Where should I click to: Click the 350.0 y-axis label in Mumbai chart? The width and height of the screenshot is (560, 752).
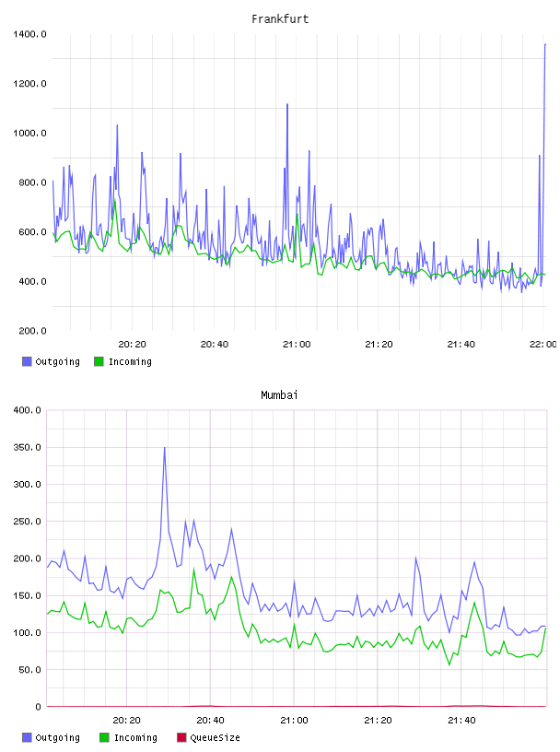(x=28, y=447)
